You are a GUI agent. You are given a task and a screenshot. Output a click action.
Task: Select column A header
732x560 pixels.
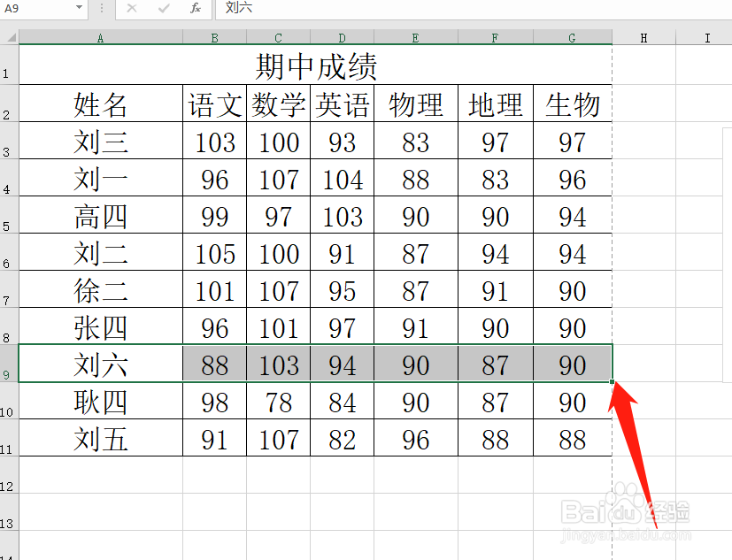pos(100,37)
